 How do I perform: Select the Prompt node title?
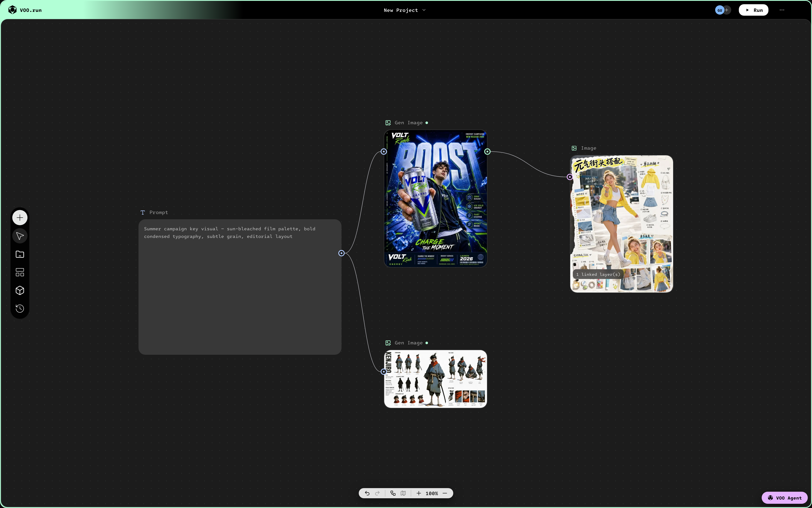pyautogui.click(x=159, y=212)
